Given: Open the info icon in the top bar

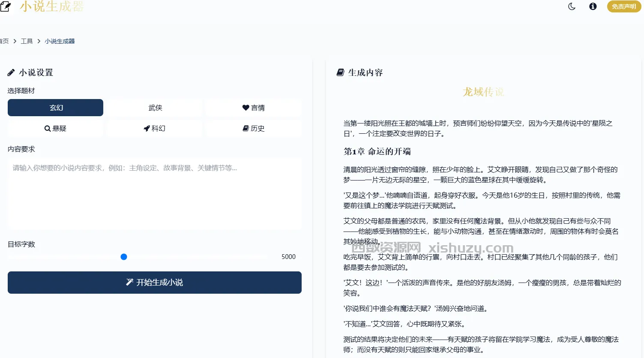Looking at the screenshot, I should tap(593, 6).
